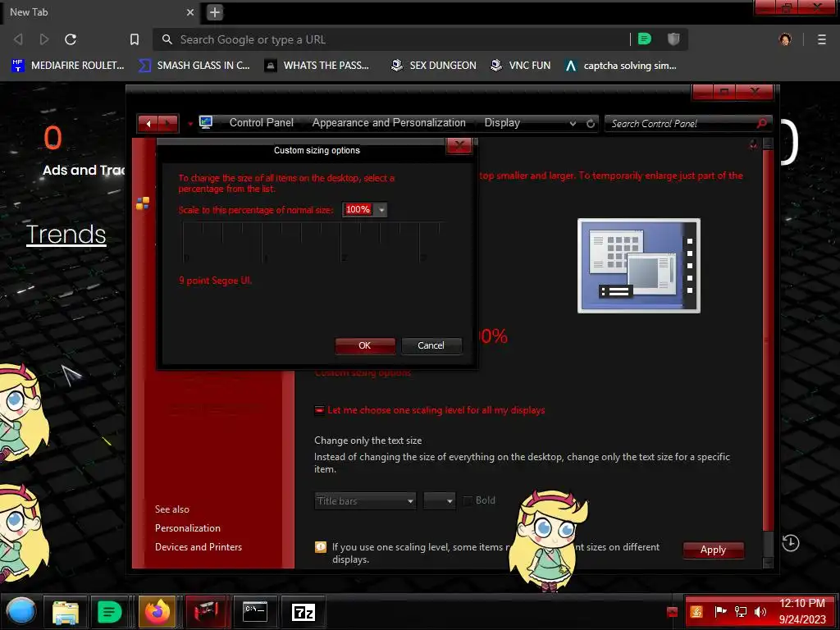Open Personalization under See also

click(188, 528)
